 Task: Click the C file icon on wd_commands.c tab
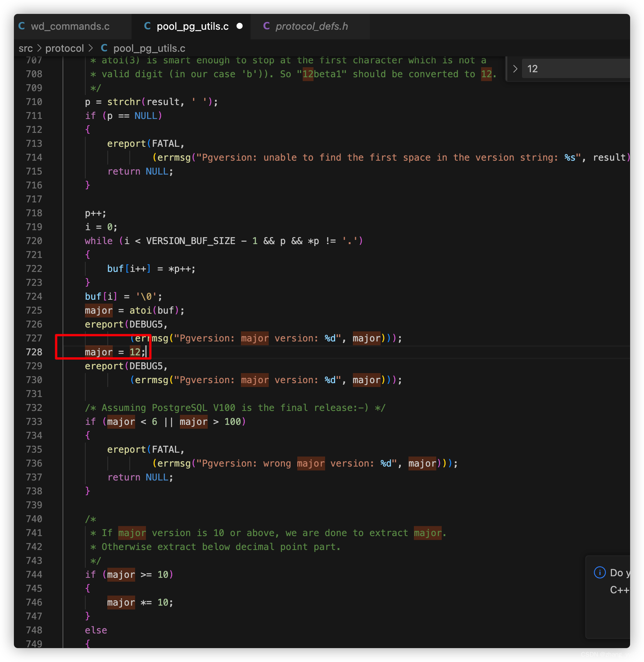pyautogui.click(x=22, y=26)
